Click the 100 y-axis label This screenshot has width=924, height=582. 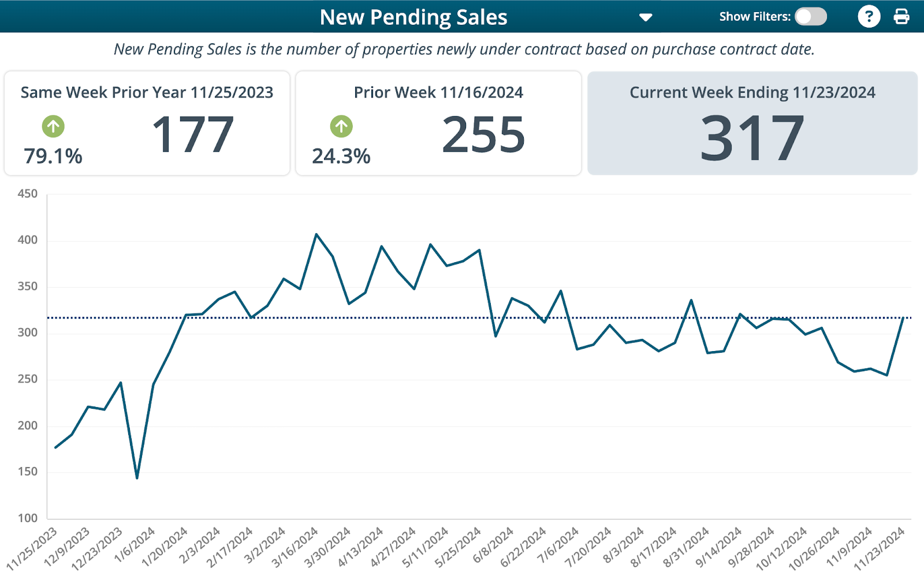[28, 518]
